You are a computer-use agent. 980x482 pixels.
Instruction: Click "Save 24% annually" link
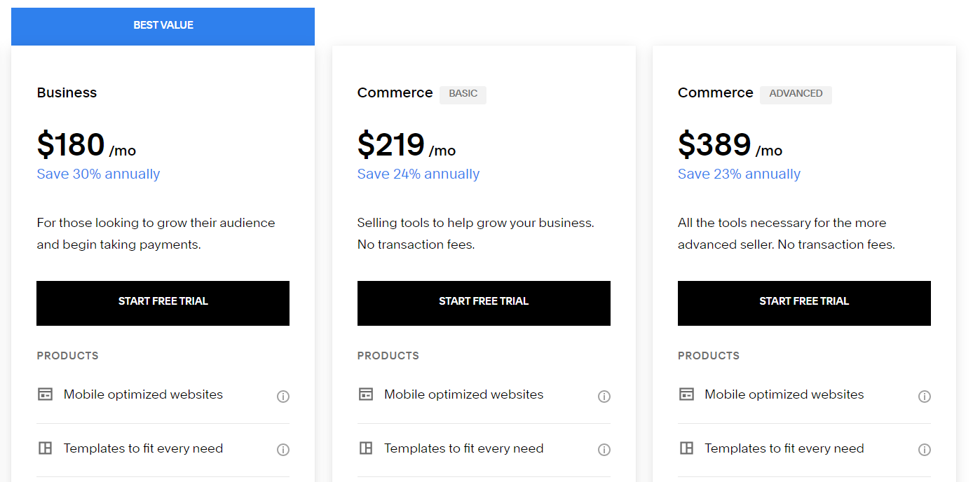418,174
